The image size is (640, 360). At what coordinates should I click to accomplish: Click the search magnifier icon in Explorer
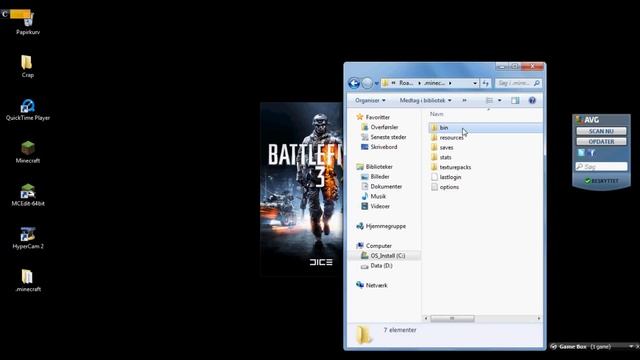tap(537, 83)
